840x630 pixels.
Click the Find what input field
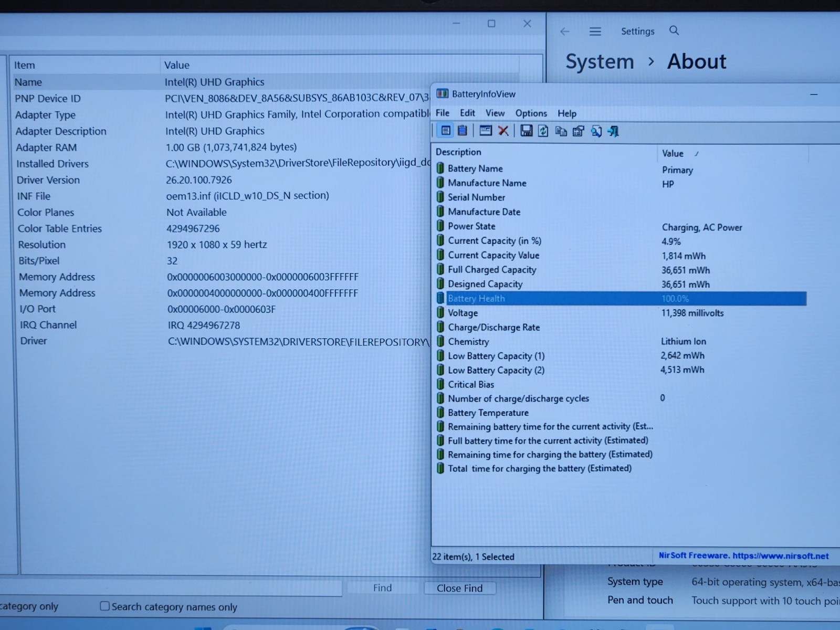[x=171, y=587]
